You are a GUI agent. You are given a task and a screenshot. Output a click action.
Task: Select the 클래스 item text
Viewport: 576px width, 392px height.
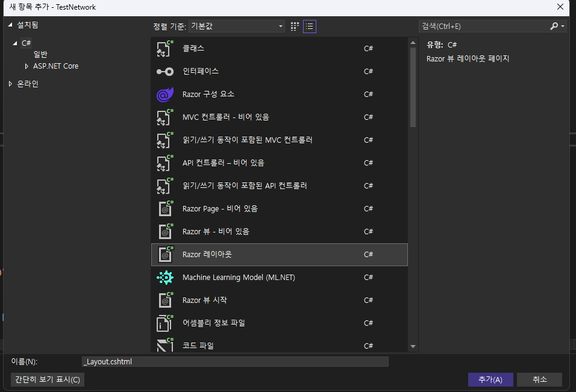(193, 48)
